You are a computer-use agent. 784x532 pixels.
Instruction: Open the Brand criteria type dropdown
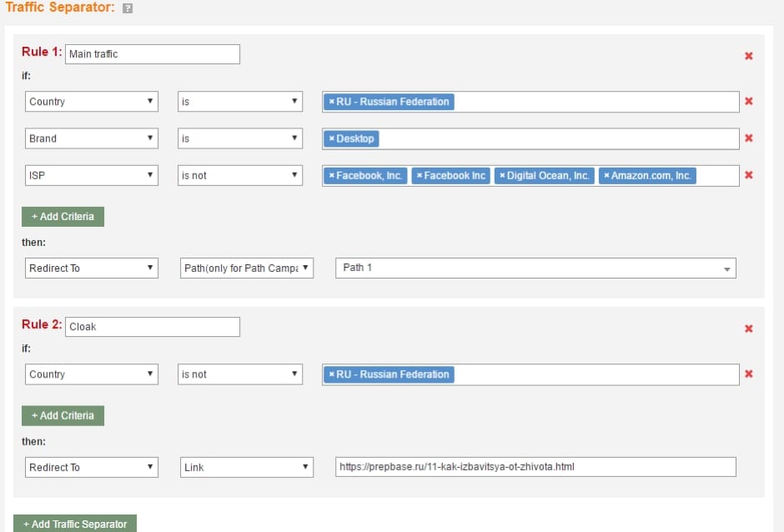pyautogui.click(x=92, y=138)
